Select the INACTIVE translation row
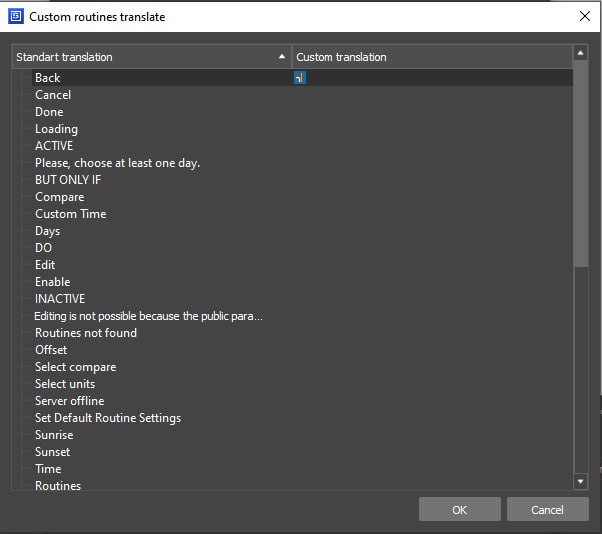 point(60,299)
